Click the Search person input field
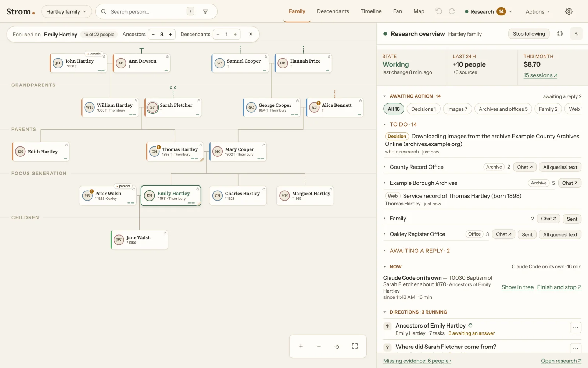This screenshot has width=588, height=368. point(147,11)
